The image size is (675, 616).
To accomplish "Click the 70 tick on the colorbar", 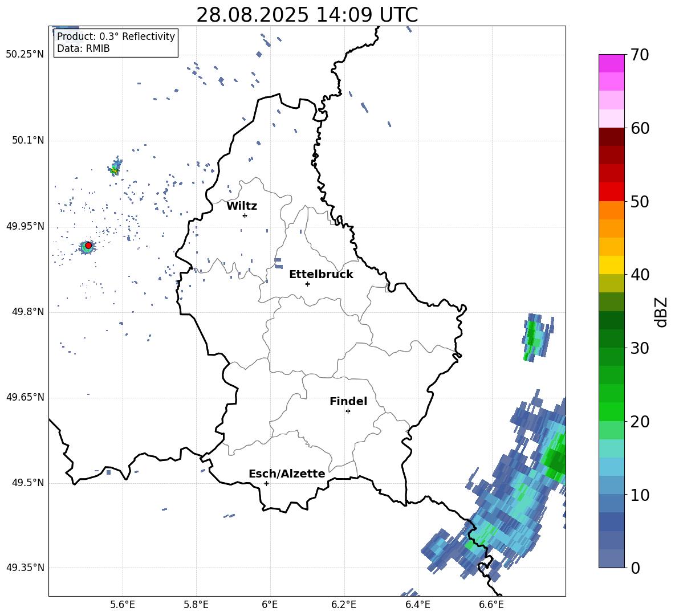I will (x=640, y=55).
